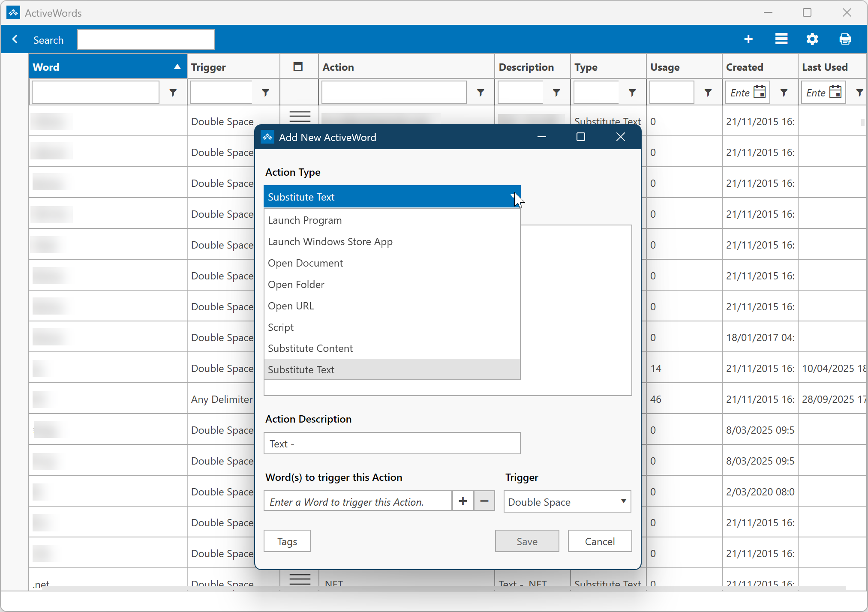Click filter icon for Usage column
This screenshot has width=868, height=612.
tap(708, 93)
